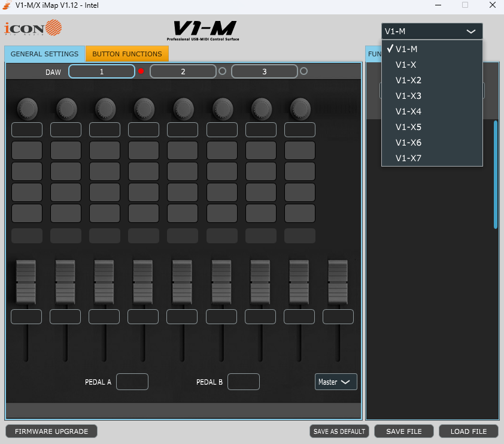Screen dimensions: 504x444
Task: Click the channel 3 fader cap
Action: point(104,282)
